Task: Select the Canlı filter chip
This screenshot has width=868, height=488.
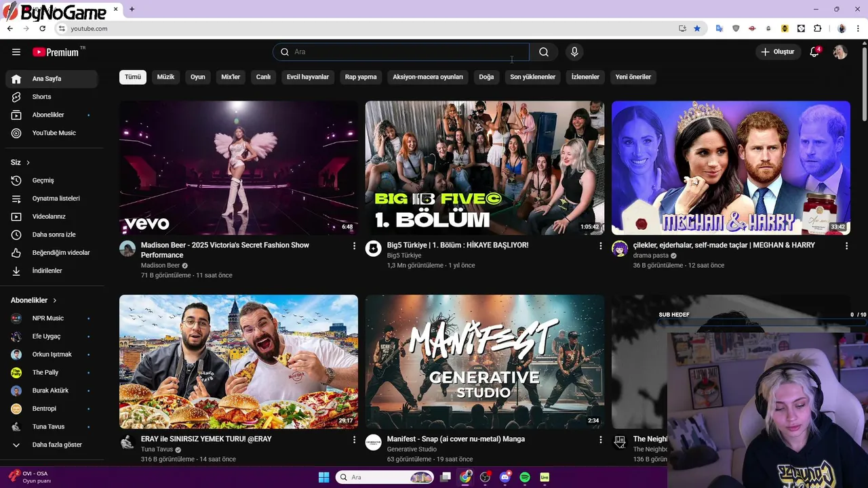Action: point(263,77)
